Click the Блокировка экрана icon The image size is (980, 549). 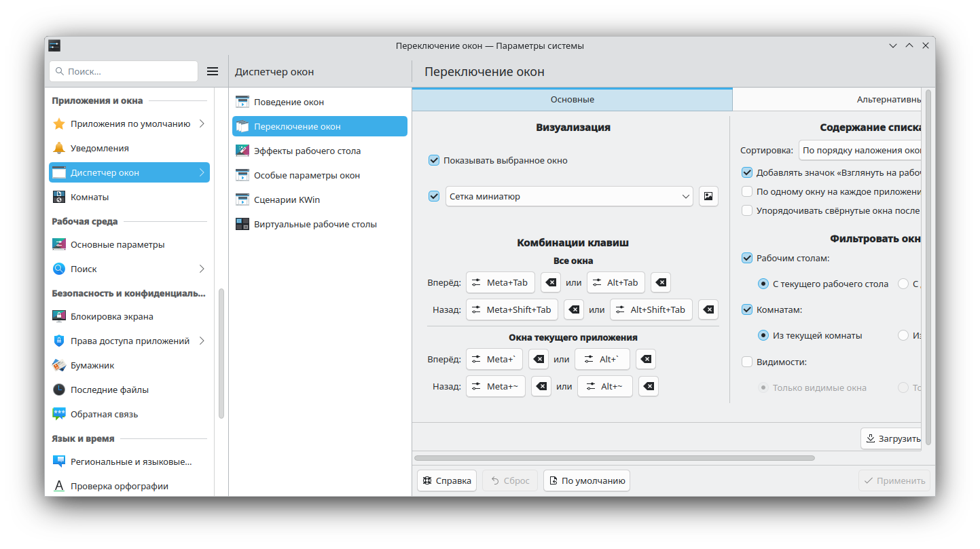[59, 316]
